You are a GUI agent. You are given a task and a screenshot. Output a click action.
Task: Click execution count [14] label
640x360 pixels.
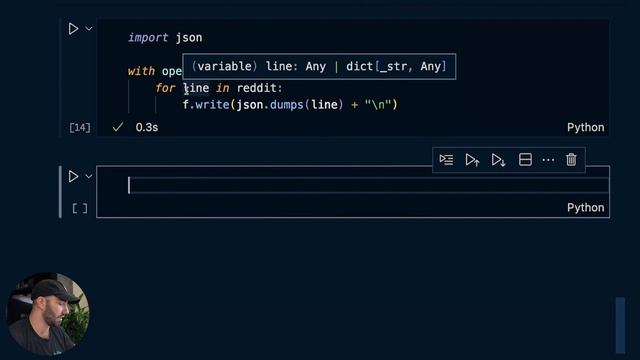click(x=80, y=128)
